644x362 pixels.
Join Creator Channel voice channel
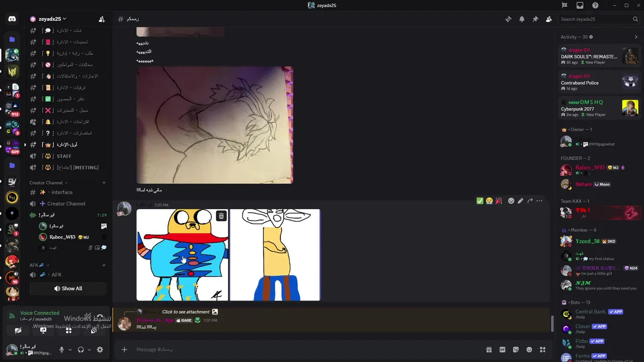coord(68,204)
